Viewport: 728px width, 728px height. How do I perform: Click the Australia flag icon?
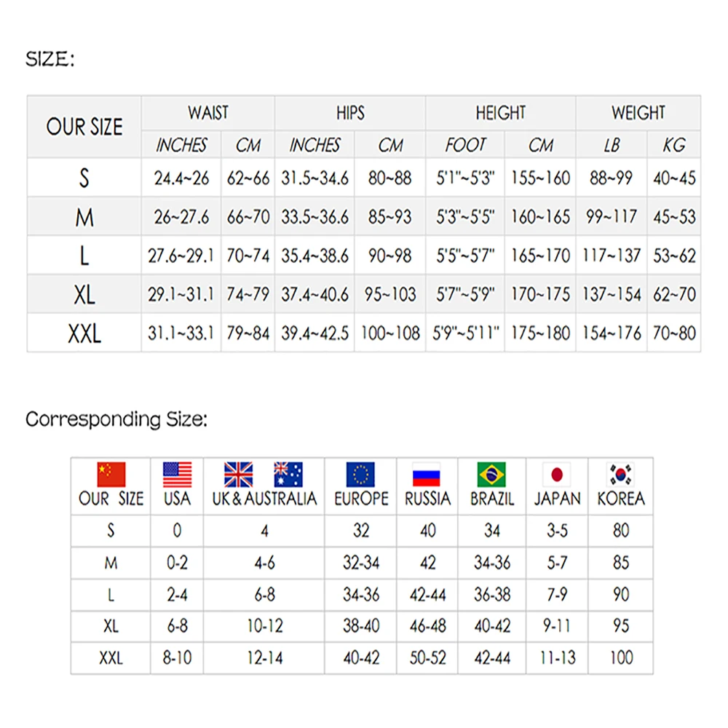[x=288, y=475]
